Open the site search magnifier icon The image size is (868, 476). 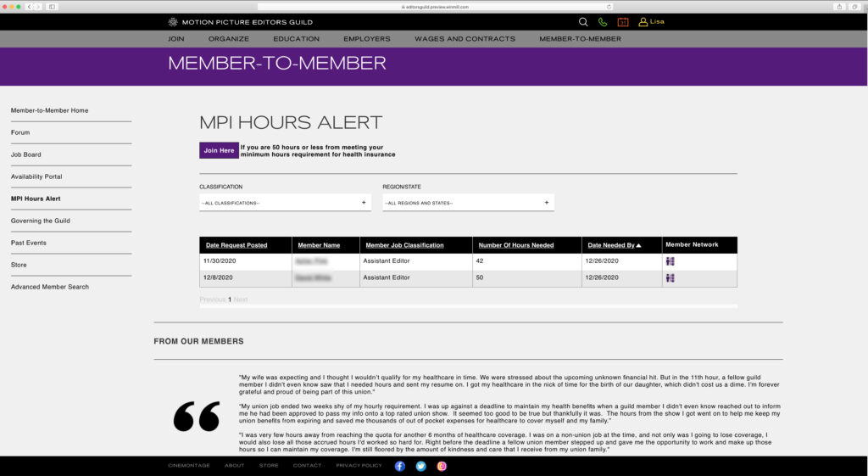click(x=583, y=22)
